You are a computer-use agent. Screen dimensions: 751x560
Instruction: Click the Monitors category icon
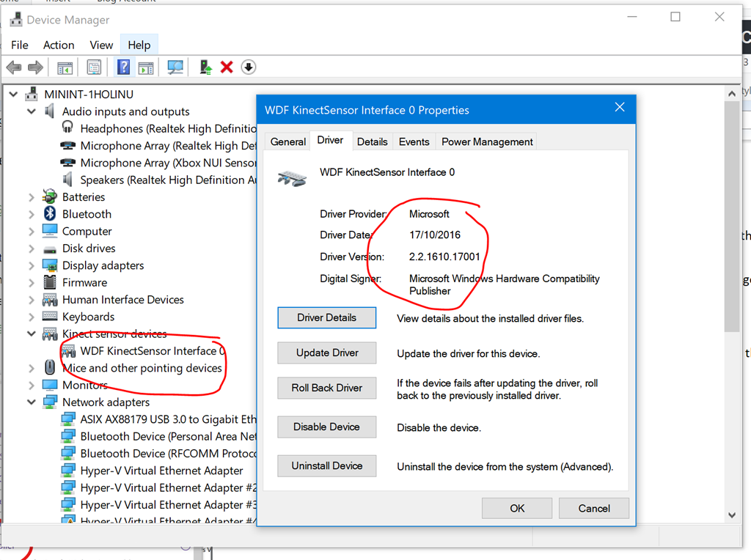tap(50, 385)
